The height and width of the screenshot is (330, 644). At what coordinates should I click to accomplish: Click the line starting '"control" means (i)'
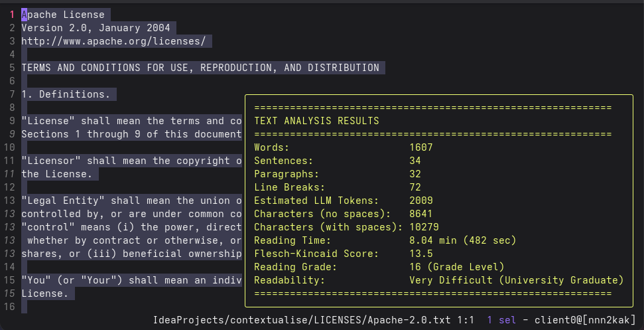131,227
